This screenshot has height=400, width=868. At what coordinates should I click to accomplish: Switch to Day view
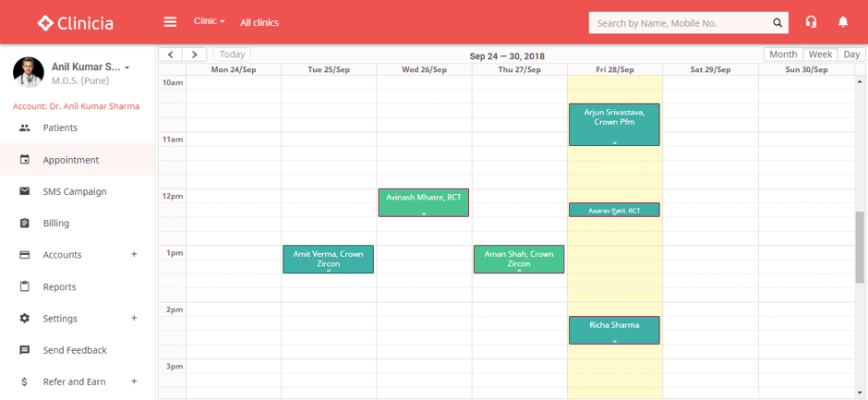851,55
